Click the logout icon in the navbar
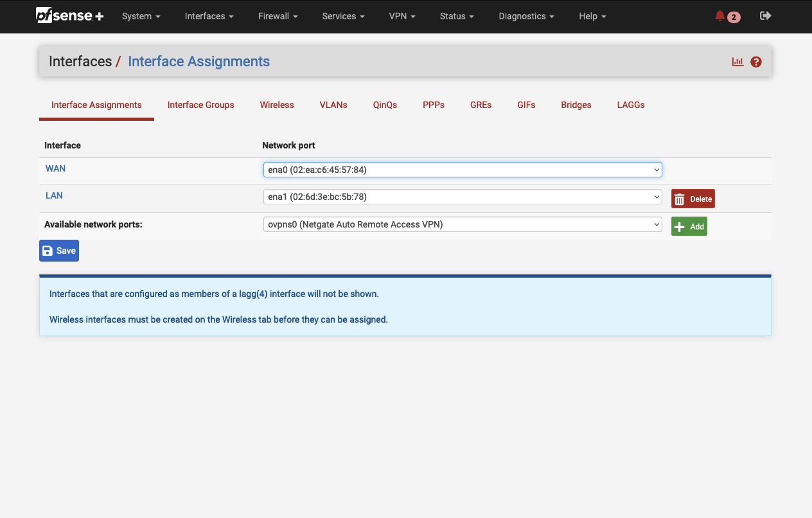 point(765,15)
